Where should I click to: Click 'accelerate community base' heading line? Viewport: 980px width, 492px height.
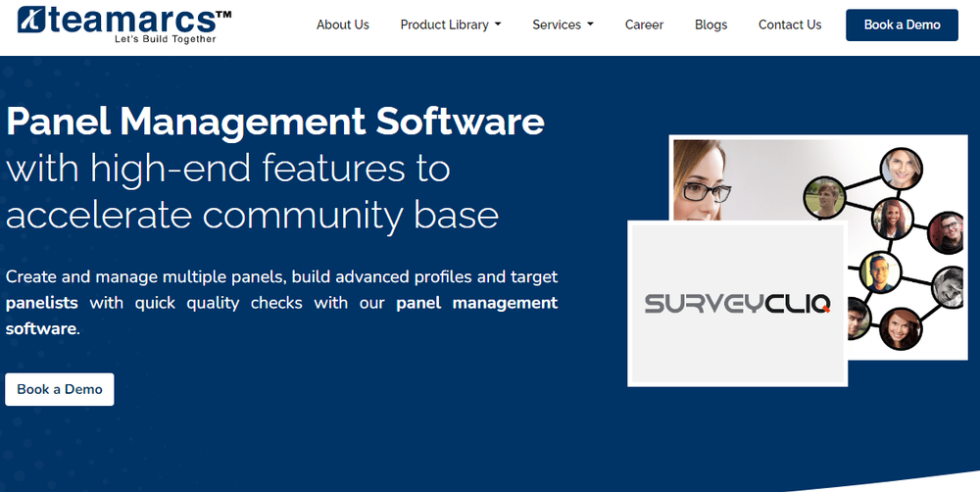coord(252,215)
